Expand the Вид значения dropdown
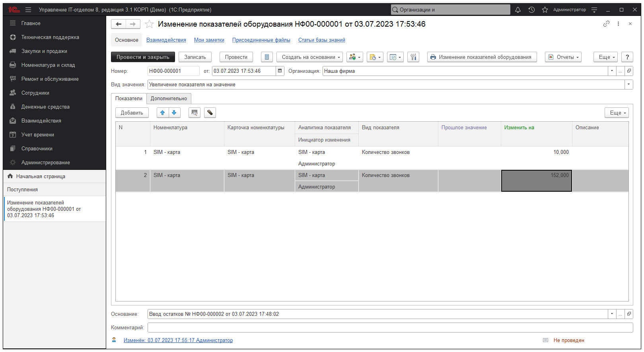Image resolution: width=644 pixels, height=352 pixels. 628,84
